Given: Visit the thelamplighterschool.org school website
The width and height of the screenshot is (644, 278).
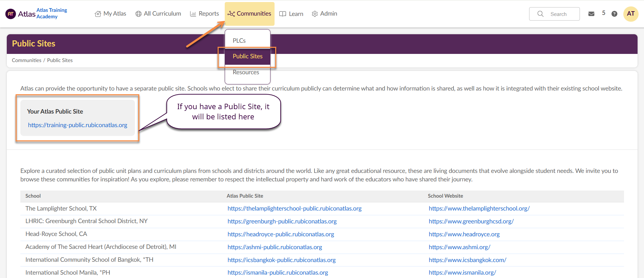Looking at the screenshot, I should point(479,209).
